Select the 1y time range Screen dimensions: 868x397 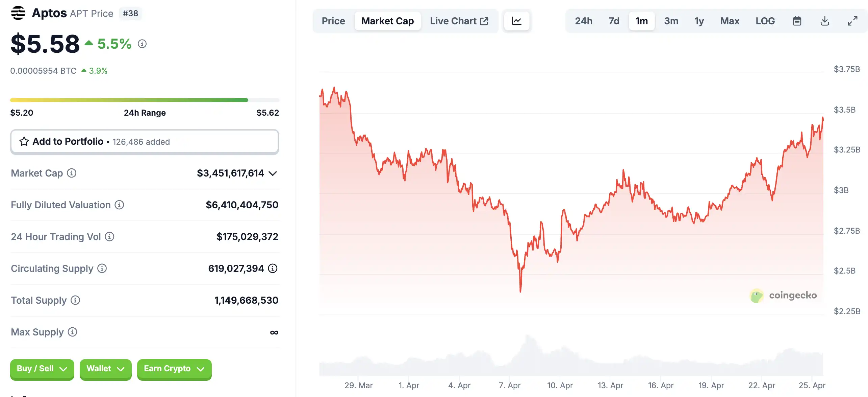(x=699, y=21)
